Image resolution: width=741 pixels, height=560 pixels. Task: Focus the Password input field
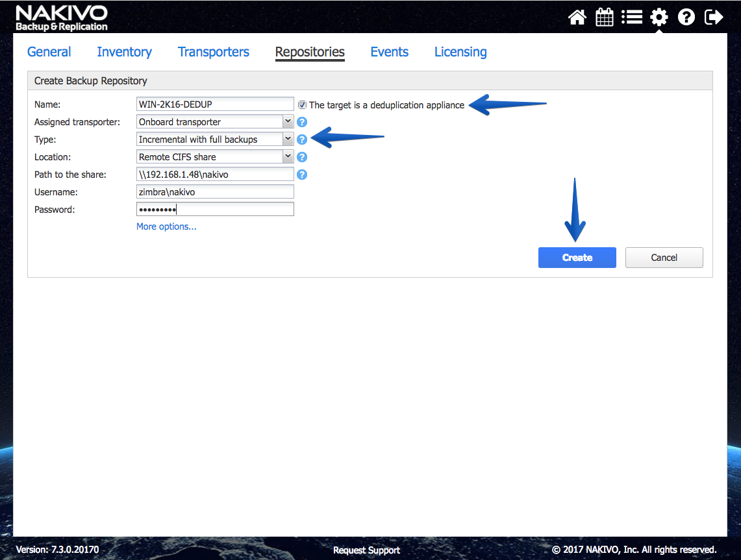click(x=215, y=209)
